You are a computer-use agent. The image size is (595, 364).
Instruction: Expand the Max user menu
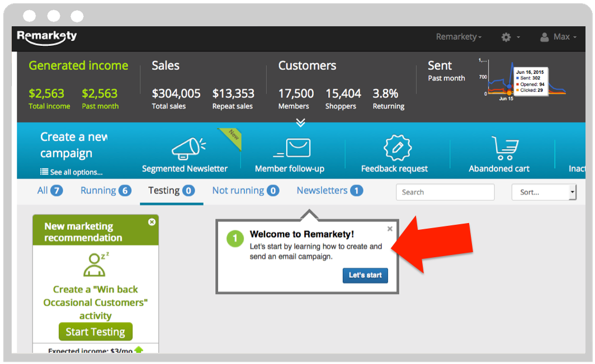[x=558, y=37]
